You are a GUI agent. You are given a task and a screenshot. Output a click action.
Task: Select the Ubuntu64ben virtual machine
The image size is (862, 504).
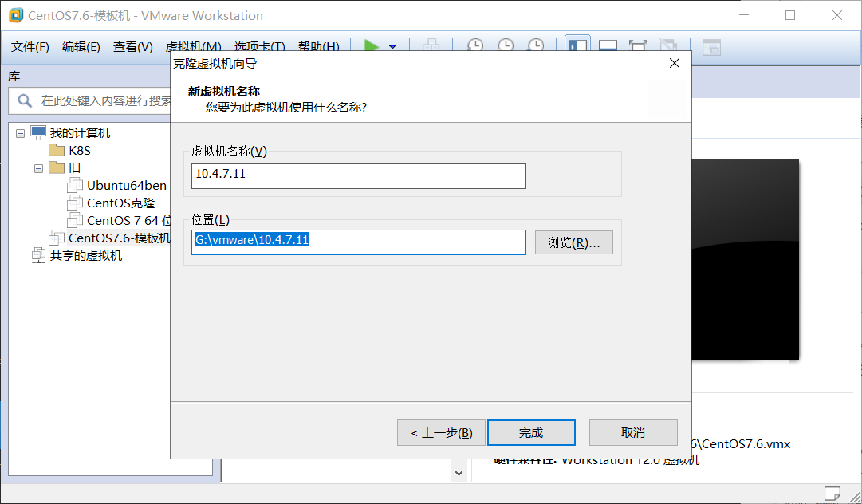[x=126, y=185]
